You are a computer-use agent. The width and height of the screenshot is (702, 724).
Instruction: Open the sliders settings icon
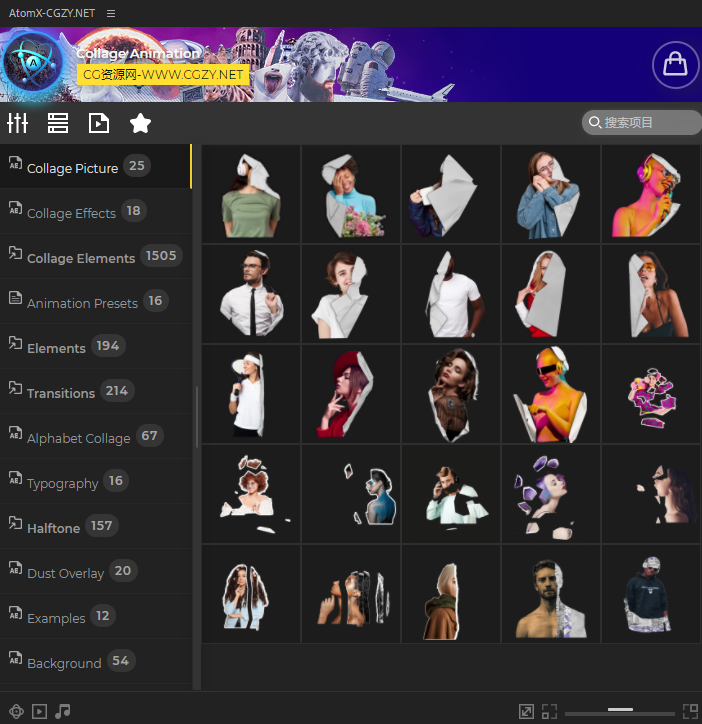[x=18, y=123]
